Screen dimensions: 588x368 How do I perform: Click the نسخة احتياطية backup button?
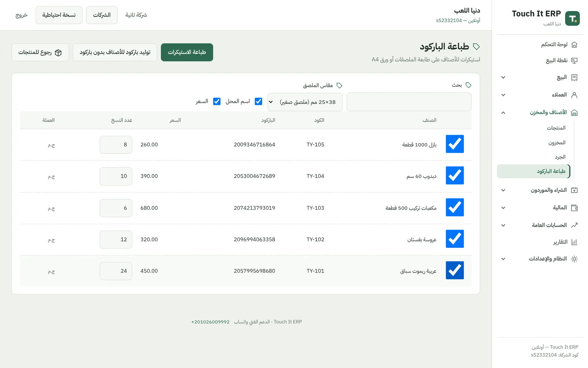(59, 15)
